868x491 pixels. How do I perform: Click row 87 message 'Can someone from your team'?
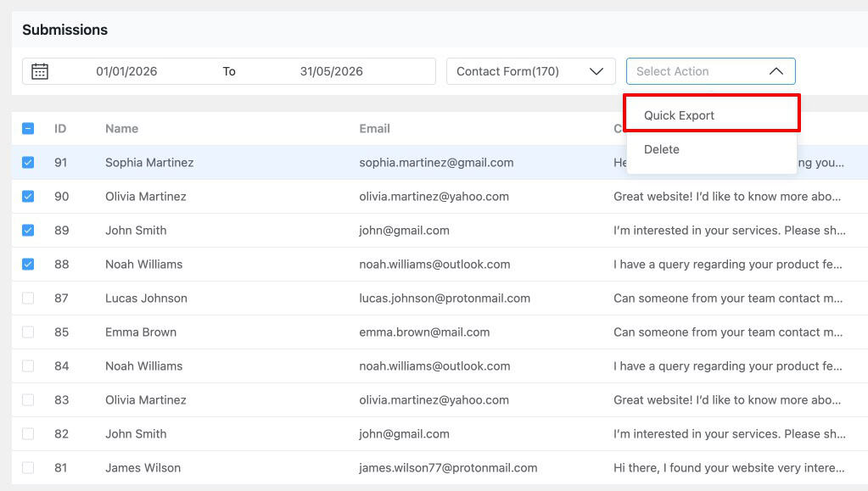728,299
